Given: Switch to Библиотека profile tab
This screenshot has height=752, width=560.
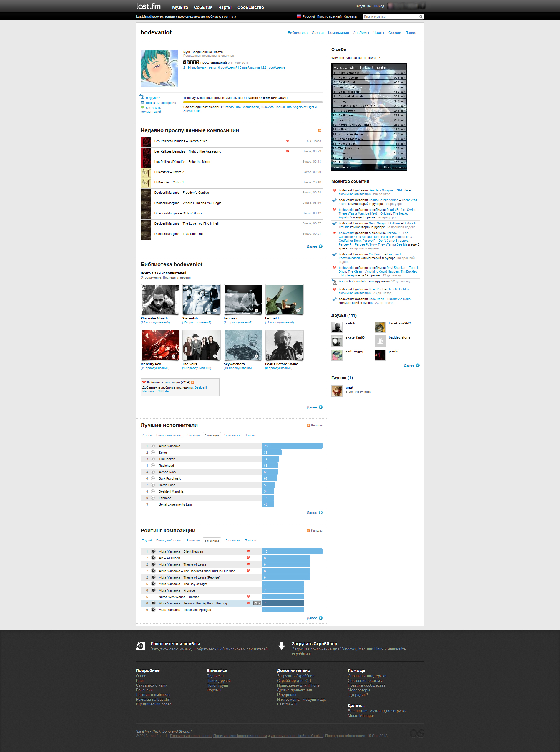Looking at the screenshot, I should click(298, 33).
